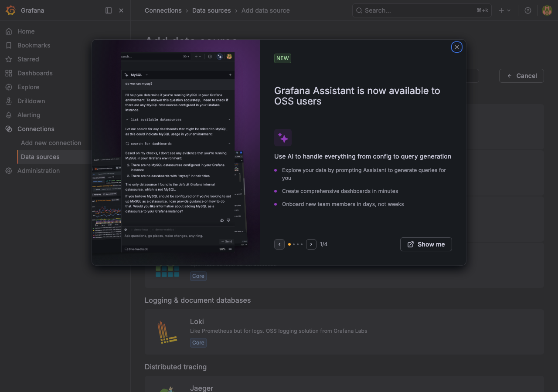Screen dimensions: 558x392
Task: Open Bookmarks in the sidebar
Action: pyautogui.click(x=34, y=45)
